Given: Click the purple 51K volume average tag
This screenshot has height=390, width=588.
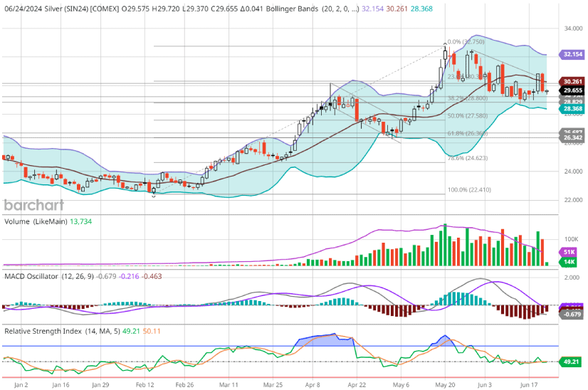Looking at the screenshot, I should [569, 252].
